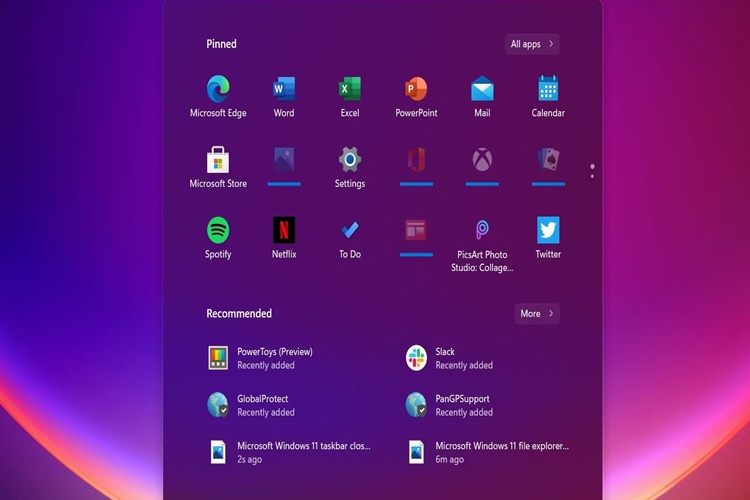Open the To Do app
This screenshot has width=750, height=500.
(x=350, y=238)
